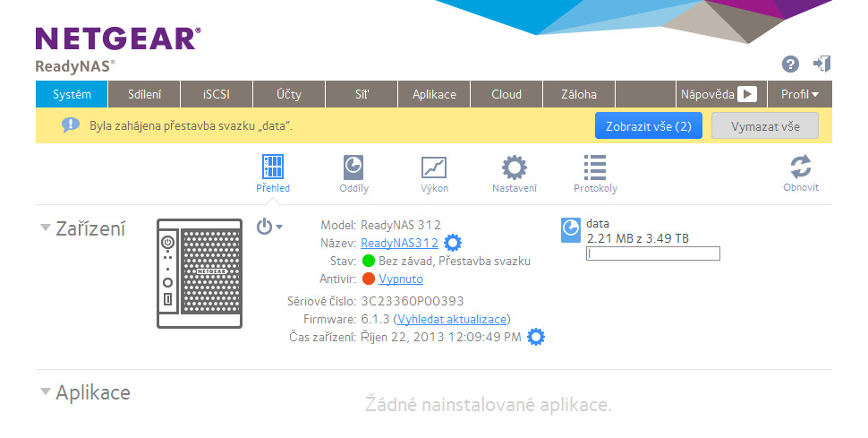This screenshot has height=438, width=868.
Task: Switch to the Záloha tab
Action: (x=579, y=94)
